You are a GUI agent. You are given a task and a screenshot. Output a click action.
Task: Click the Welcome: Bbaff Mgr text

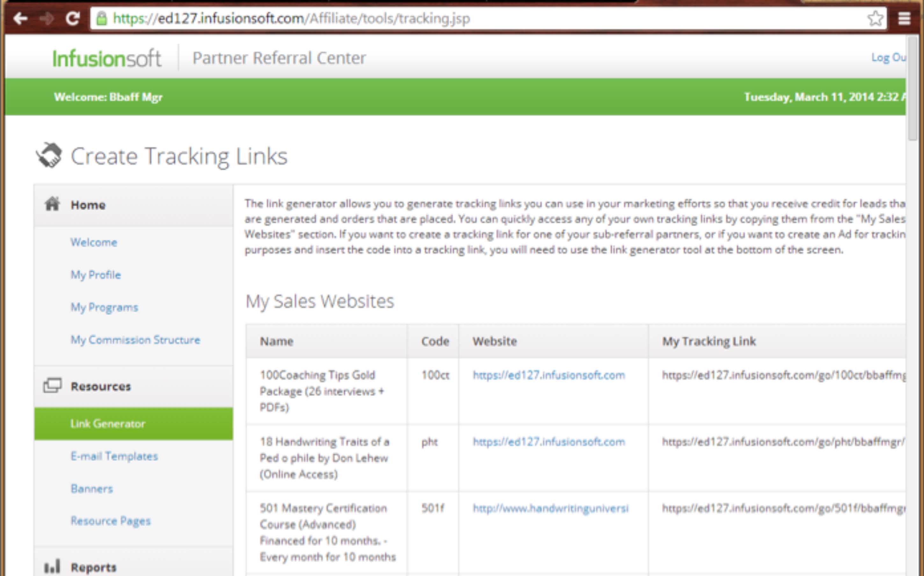point(108,97)
